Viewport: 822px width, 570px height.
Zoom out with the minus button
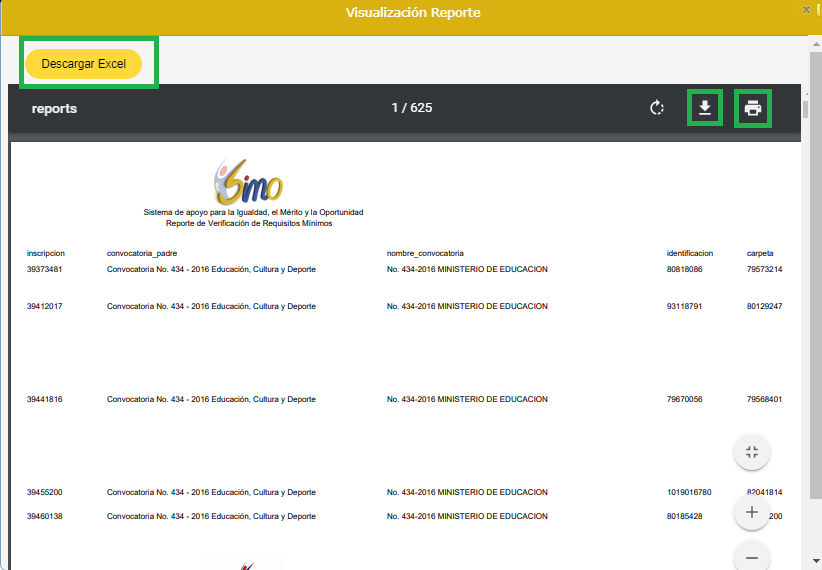pos(752,556)
